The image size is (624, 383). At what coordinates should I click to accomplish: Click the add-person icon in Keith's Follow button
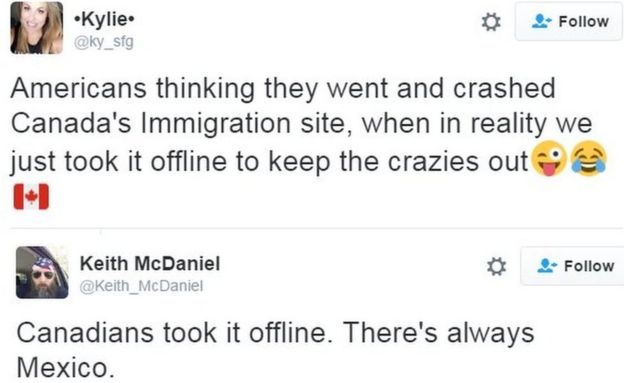tap(547, 266)
